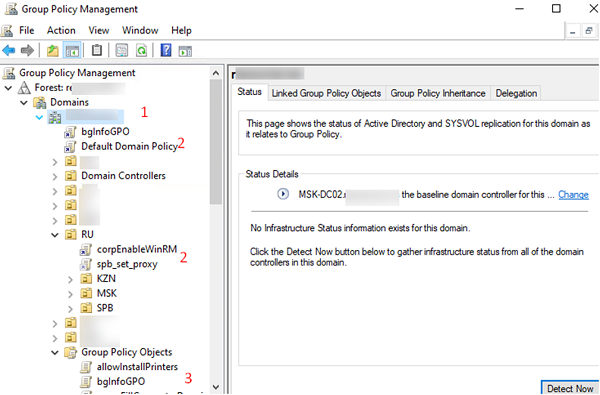Screen dimensions: 600x395
Task: Collapse the Domains node
Action: tap(24, 103)
